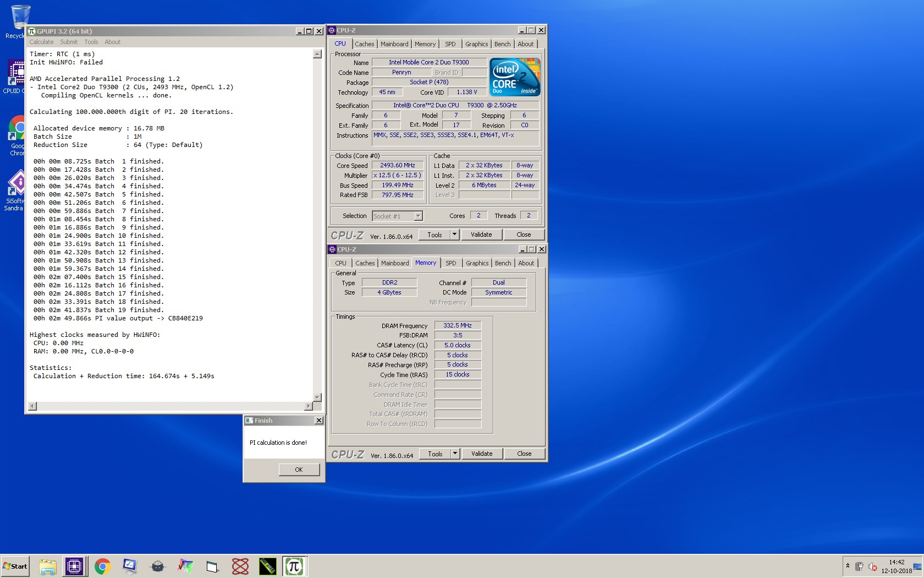Open the Start menu

tap(15, 566)
